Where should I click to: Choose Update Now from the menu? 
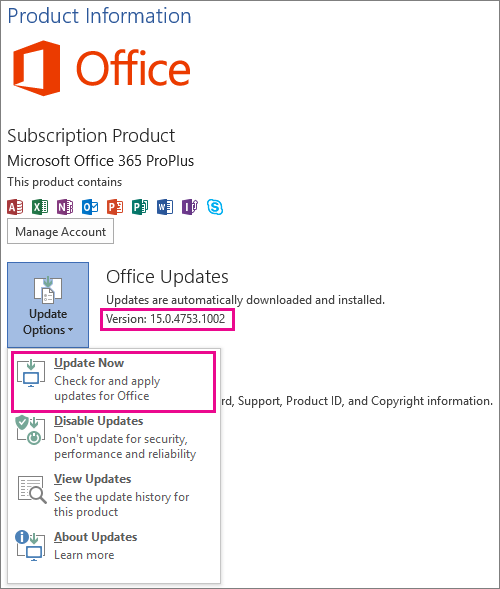pos(113,381)
